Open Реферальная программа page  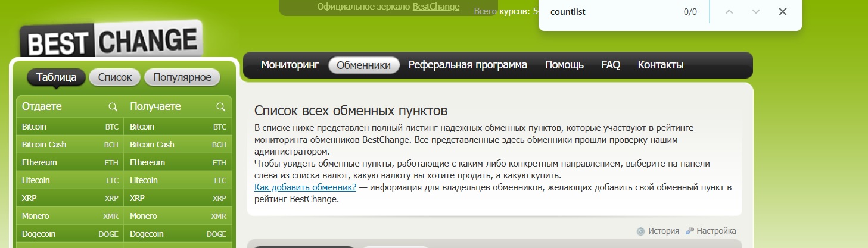[468, 65]
